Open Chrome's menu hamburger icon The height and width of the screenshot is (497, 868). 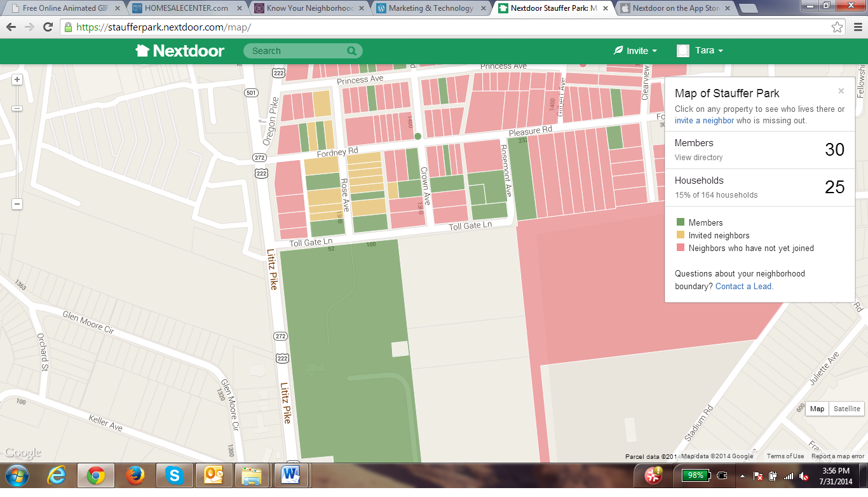pos(855,27)
